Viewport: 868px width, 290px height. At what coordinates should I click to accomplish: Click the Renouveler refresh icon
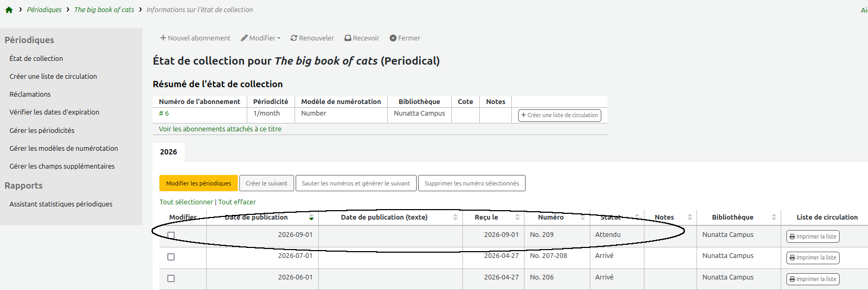(x=294, y=38)
